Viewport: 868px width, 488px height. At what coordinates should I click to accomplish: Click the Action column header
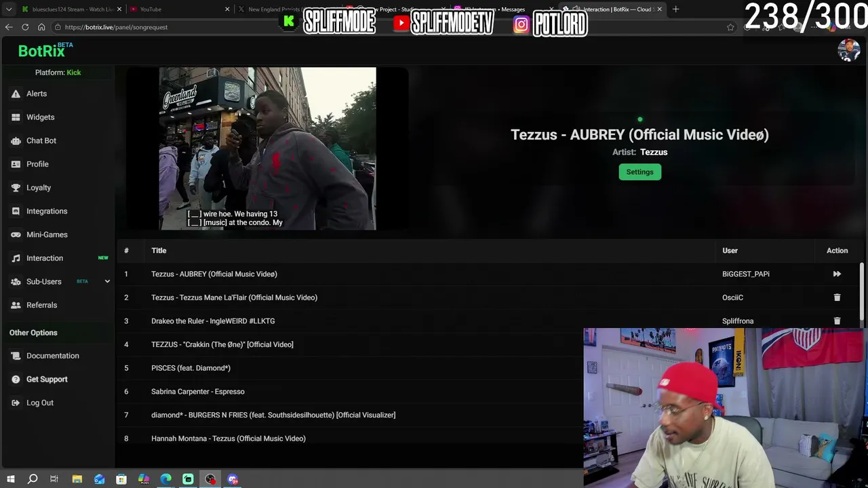click(837, 251)
